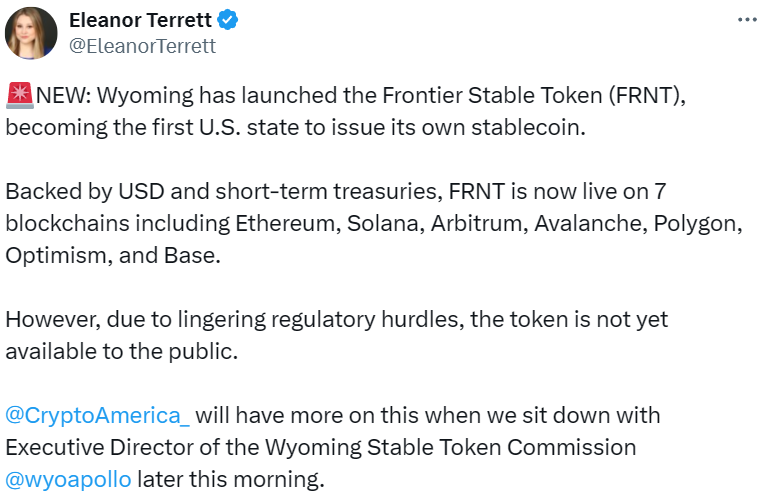Click the red siren emoji

pyautogui.click(x=19, y=96)
